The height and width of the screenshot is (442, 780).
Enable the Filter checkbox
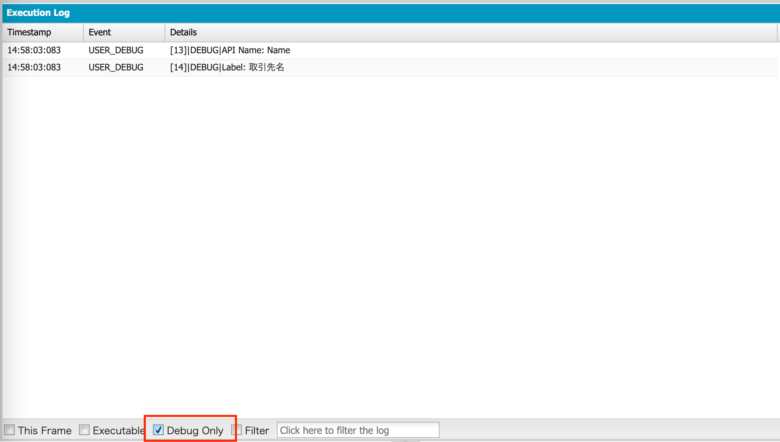(237, 430)
